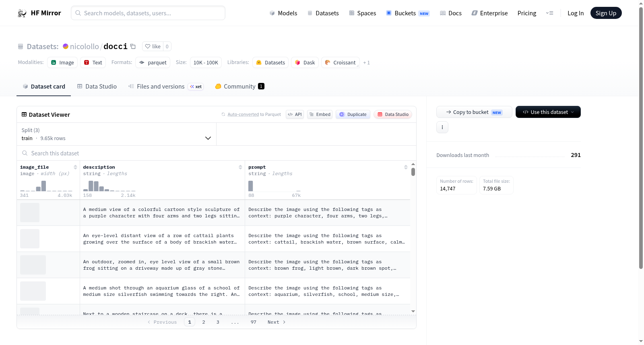
Task: Click prompt cell mentioning cattail, brackish water
Action: tap(327, 239)
